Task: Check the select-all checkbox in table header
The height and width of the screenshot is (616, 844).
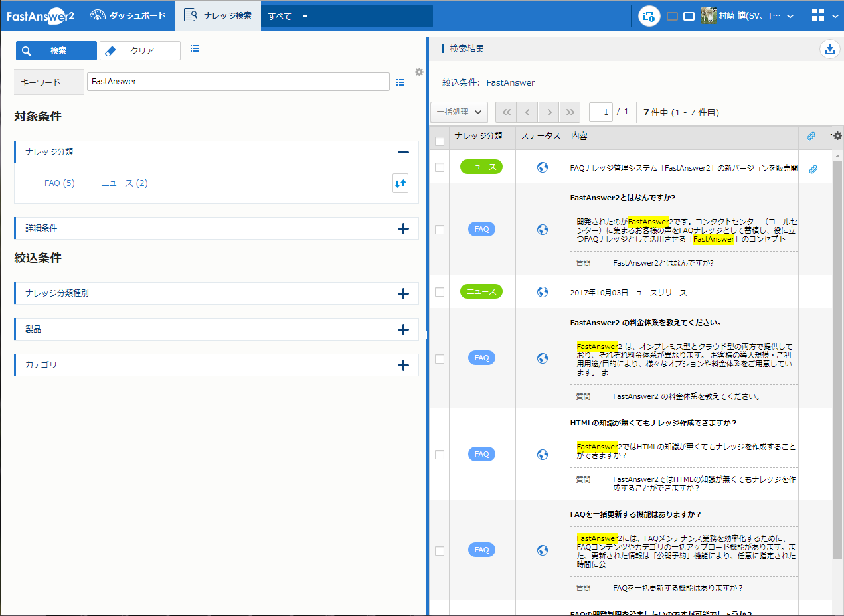Action: [x=440, y=141]
